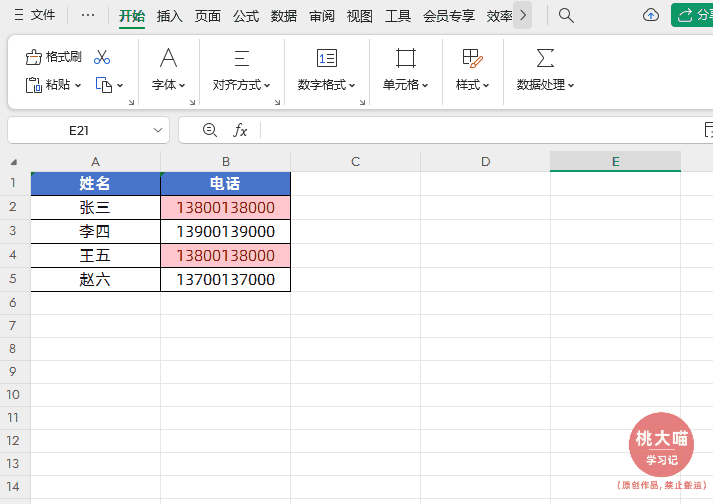Switch to the 公式 tab
The width and height of the screenshot is (713, 504).
click(246, 16)
